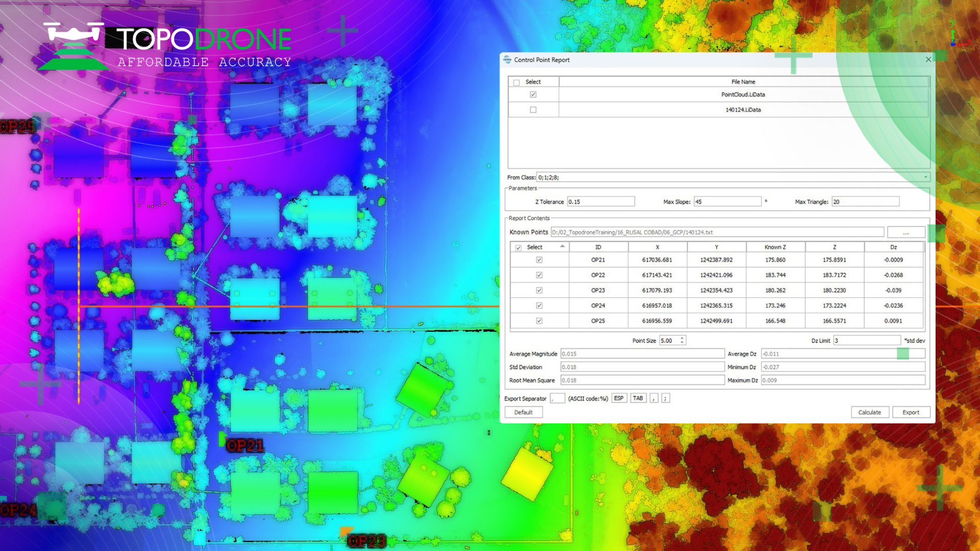The height and width of the screenshot is (551, 980).
Task: Close the Control Point Report dialog
Action: [928, 60]
